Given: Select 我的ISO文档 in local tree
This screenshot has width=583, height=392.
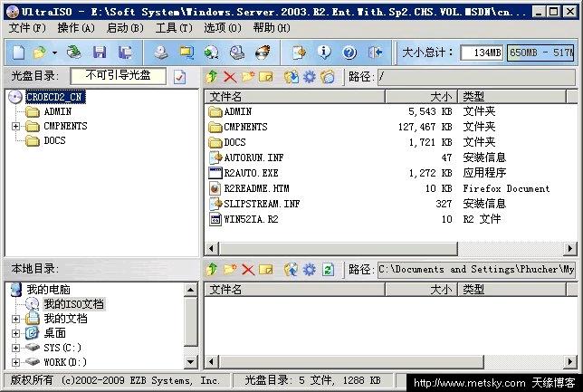Looking at the screenshot, I should (74, 304).
